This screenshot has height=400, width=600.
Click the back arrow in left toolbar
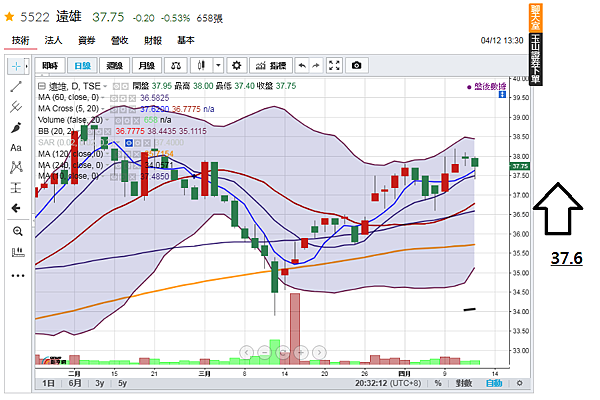pyautogui.click(x=16, y=208)
